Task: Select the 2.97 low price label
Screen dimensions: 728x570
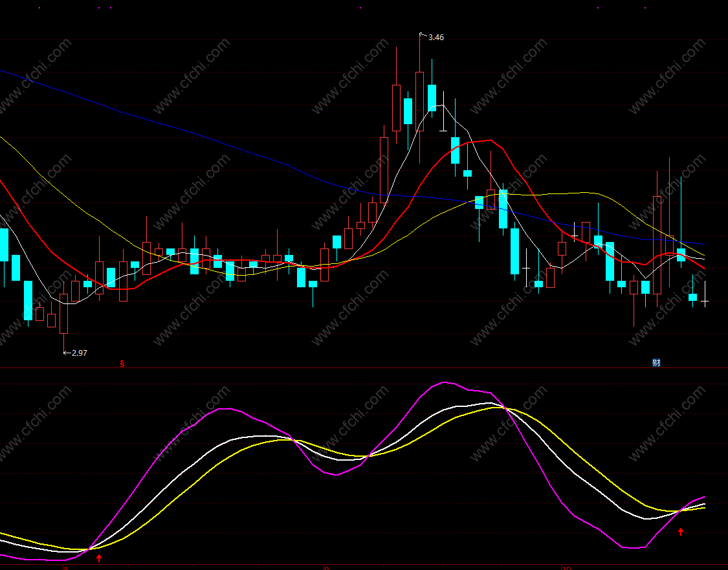Action: 80,353
